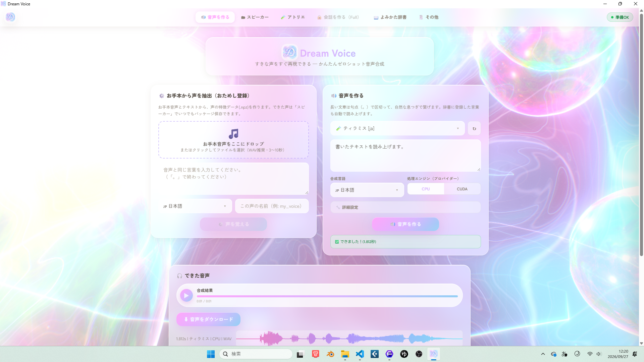Click the resize grip of synthesis textarea
Screen dimensions: 644x362
[x=479, y=169]
